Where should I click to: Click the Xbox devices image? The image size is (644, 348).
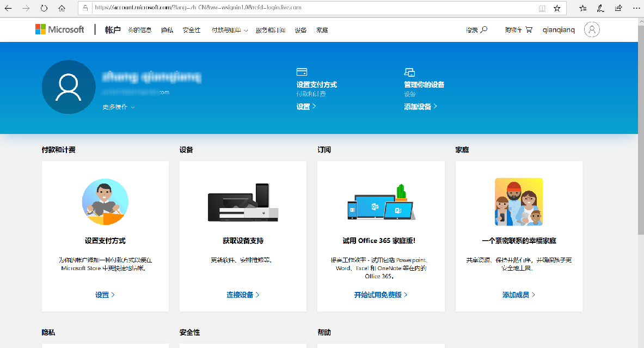pyautogui.click(x=243, y=203)
